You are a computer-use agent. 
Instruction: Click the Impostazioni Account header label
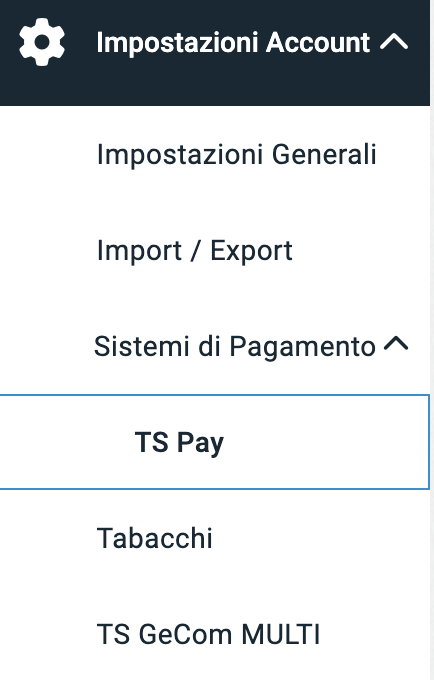point(233,42)
